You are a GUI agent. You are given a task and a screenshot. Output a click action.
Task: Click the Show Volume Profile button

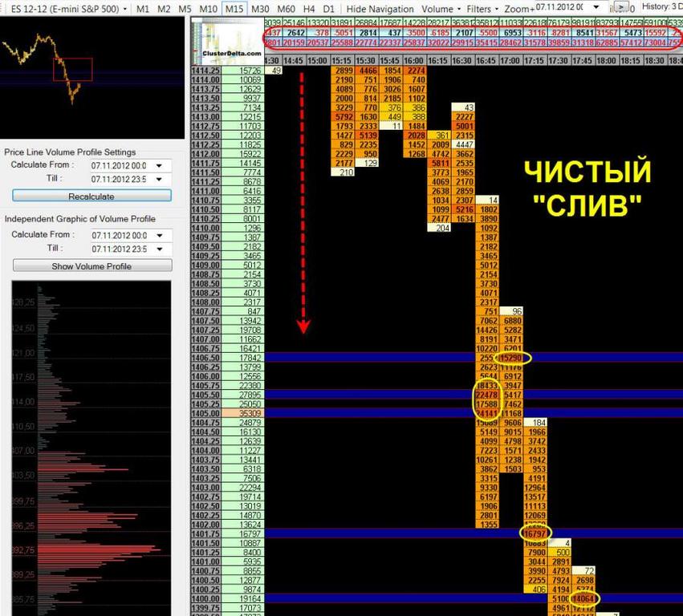pos(92,266)
